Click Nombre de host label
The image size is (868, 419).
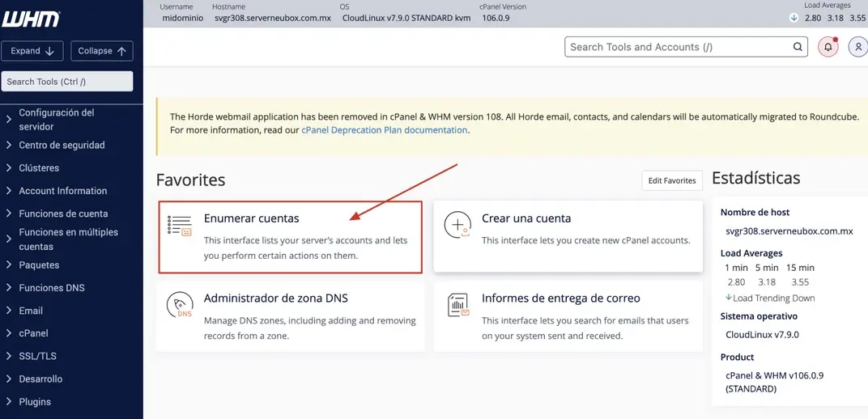tap(755, 212)
